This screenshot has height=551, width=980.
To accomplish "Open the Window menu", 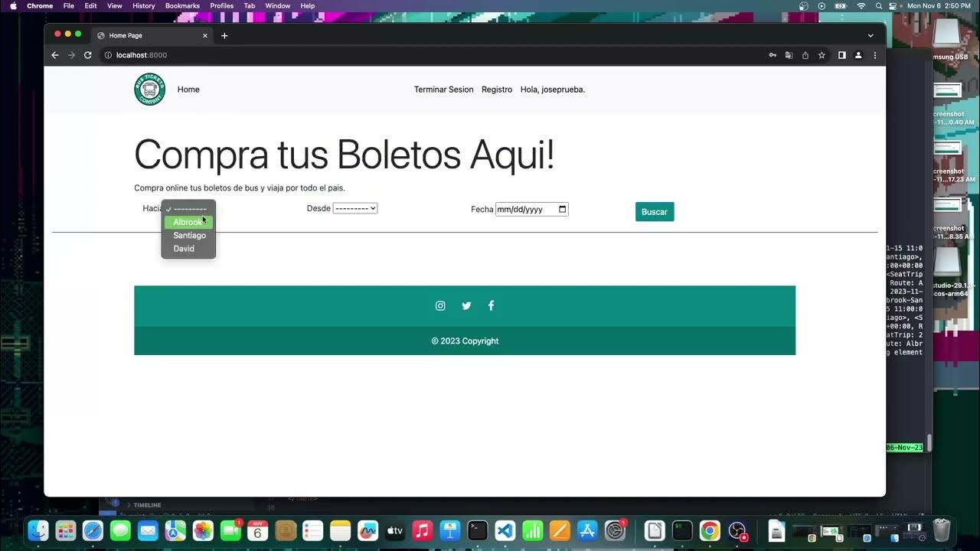I will pos(278,5).
